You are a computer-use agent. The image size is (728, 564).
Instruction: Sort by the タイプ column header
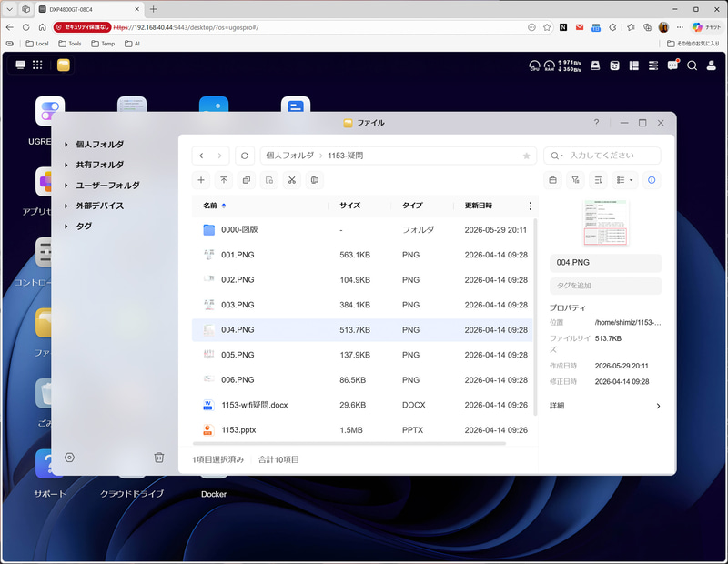click(x=412, y=206)
